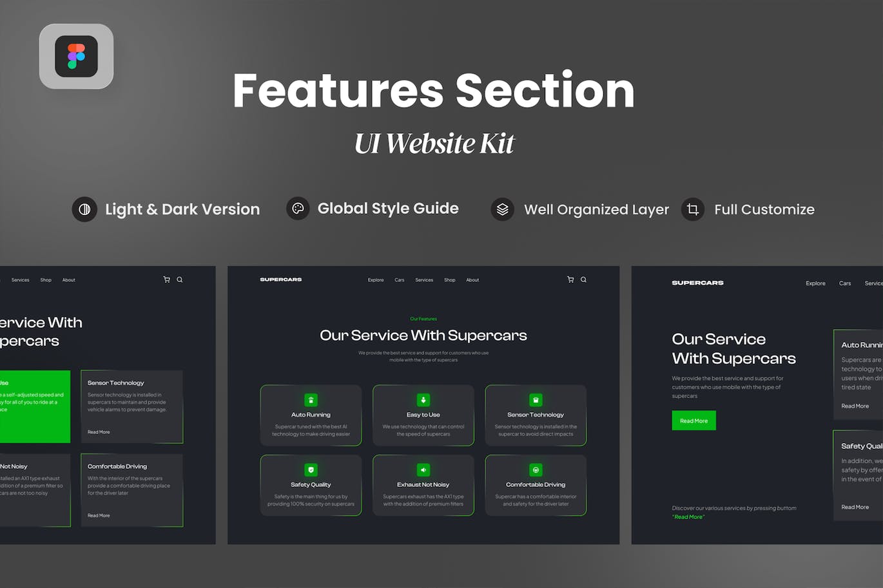Click the Comfortable Driving card icon
The height and width of the screenshot is (588, 883).
tap(536, 470)
